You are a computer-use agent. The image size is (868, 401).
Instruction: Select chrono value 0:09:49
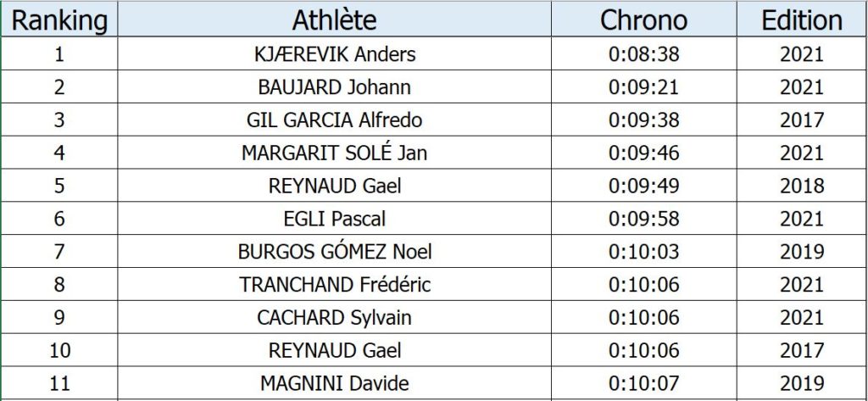[644, 186]
